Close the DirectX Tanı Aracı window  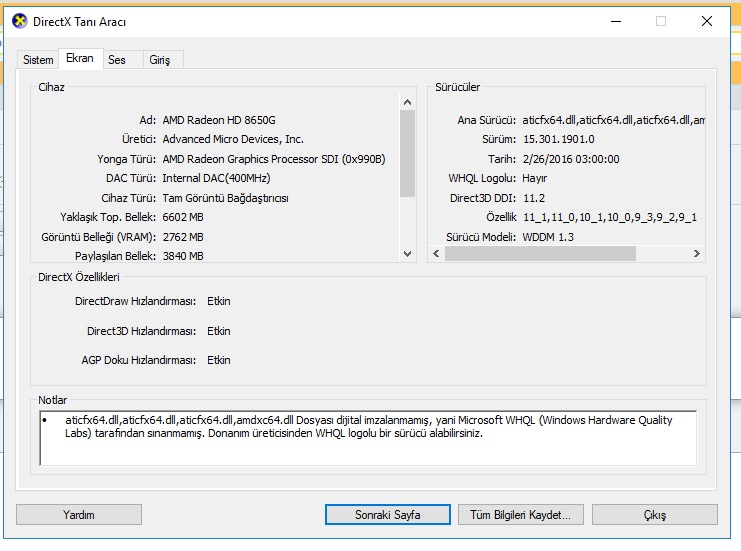707,21
